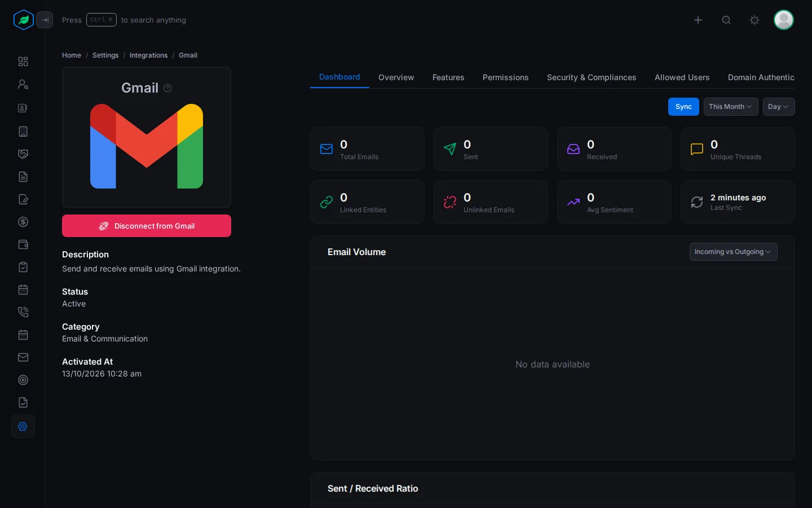The width and height of the screenshot is (812, 508).
Task: Open the phone calls icon in sidebar
Action: pyautogui.click(x=23, y=312)
